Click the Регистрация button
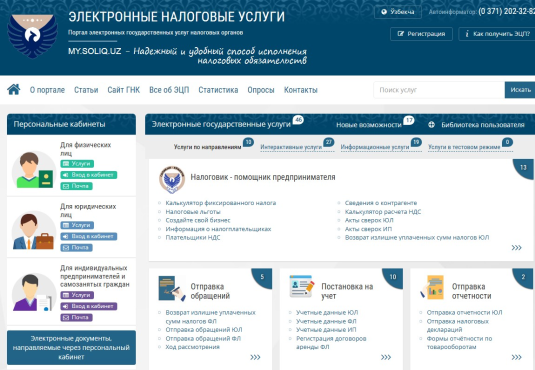Viewport: 535px width, 370px height. click(421, 34)
